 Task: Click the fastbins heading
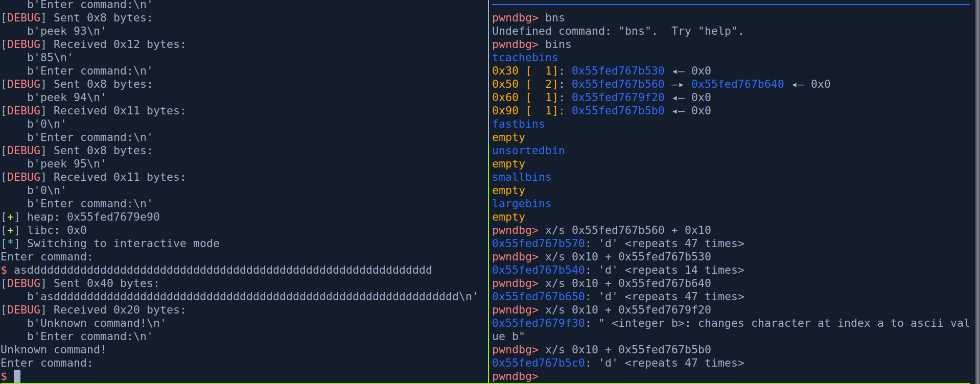[518, 124]
